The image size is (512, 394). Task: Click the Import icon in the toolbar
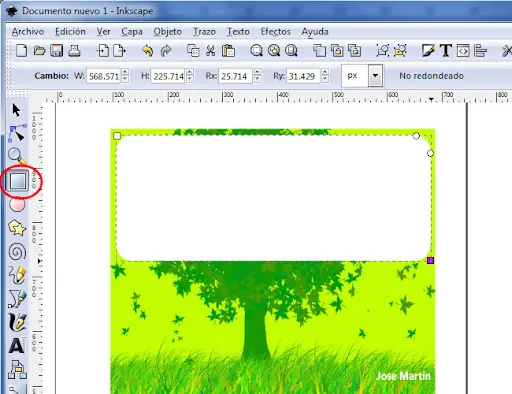[x=102, y=51]
